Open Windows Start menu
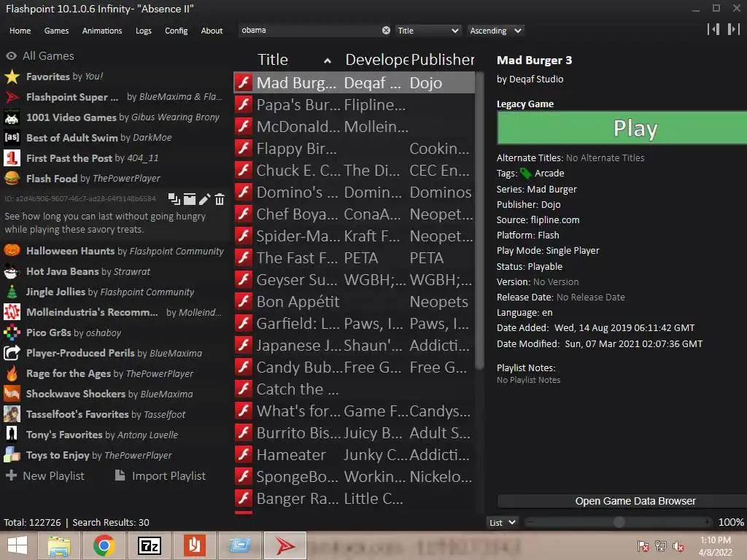This screenshot has width=747, height=560. (x=18, y=545)
